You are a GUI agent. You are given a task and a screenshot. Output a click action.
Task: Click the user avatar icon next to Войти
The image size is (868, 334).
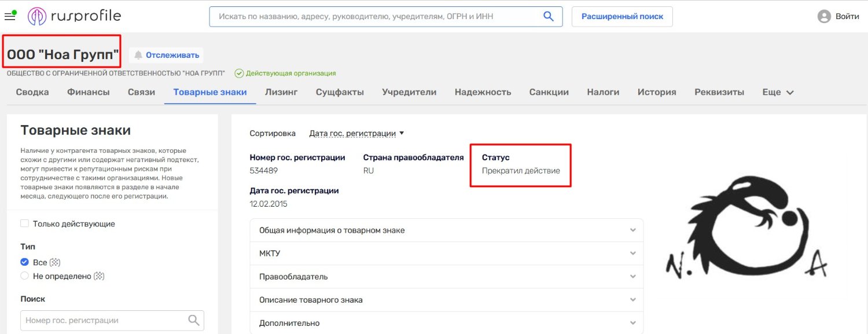point(824,17)
